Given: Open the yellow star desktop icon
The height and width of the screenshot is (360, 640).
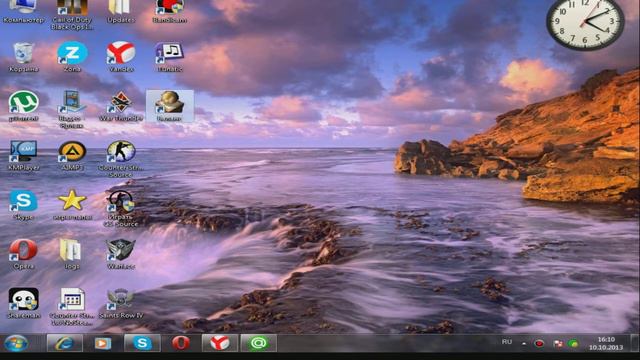Looking at the screenshot, I should click(72, 205).
